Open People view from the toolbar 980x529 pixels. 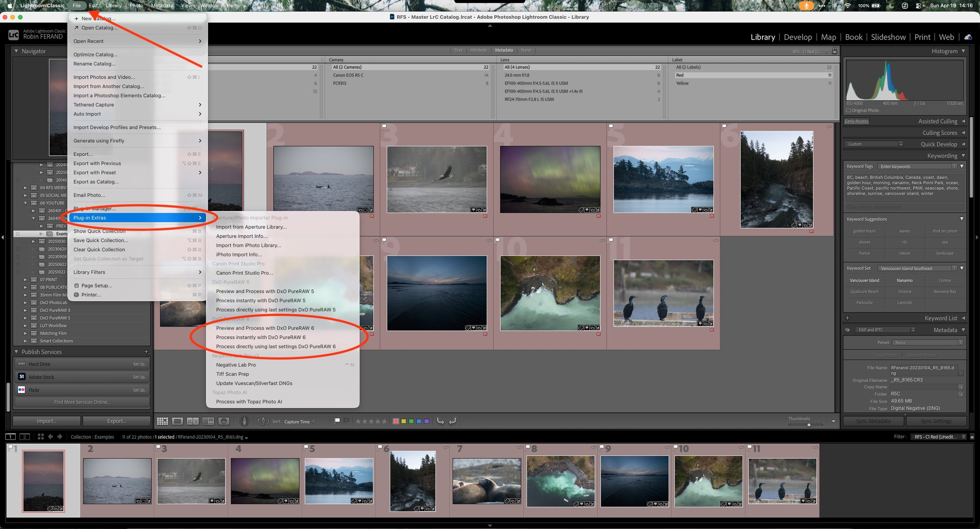click(223, 421)
